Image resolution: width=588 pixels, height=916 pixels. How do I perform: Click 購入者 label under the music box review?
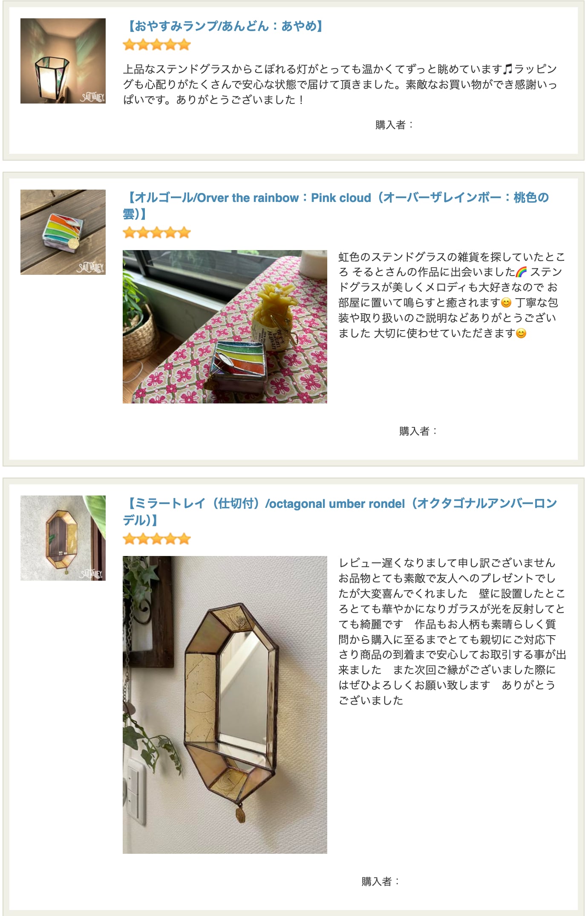[x=418, y=431]
